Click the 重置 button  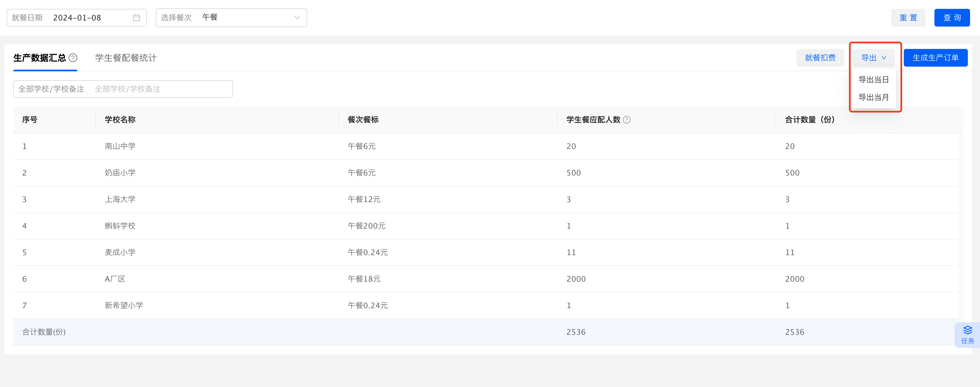908,18
